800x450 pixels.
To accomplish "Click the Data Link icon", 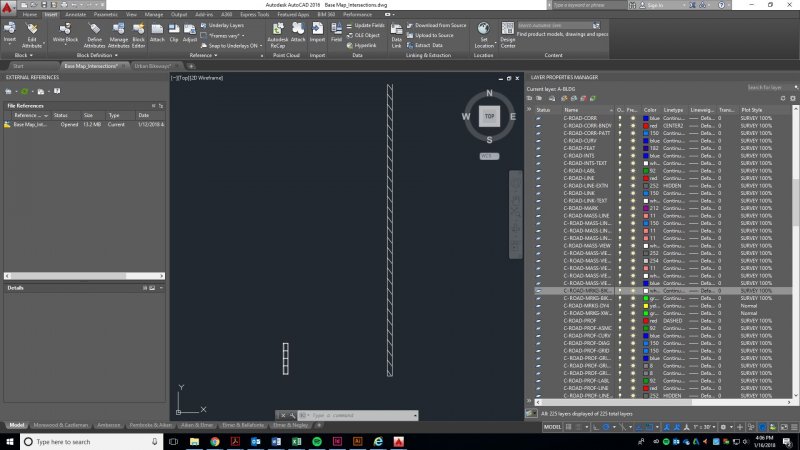I will click(394, 33).
